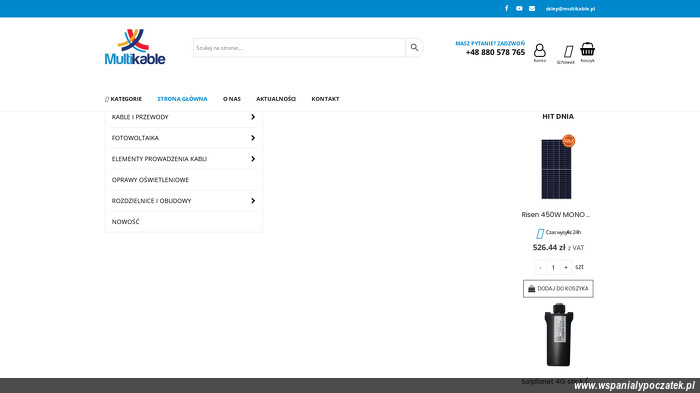Image resolution: width=700 pixels, height=393 pixels.
Task: Select Kable i przewody category
Action: 140,117
